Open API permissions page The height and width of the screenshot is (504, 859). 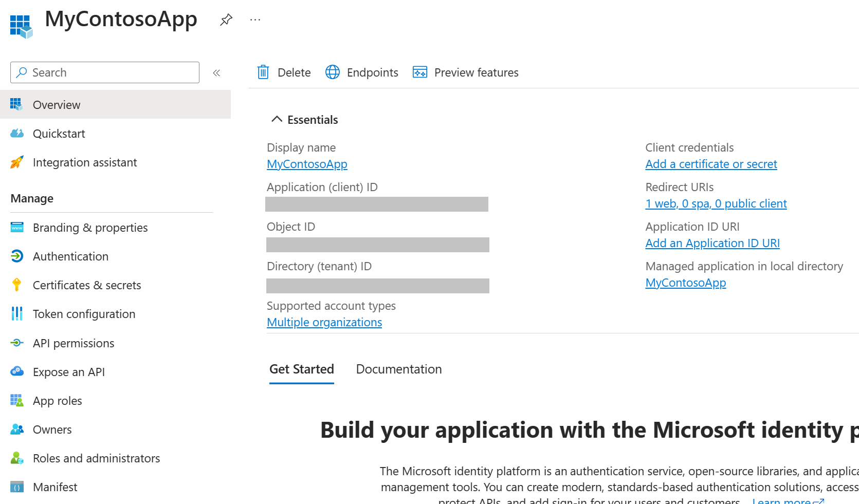[x=74, y=343]
